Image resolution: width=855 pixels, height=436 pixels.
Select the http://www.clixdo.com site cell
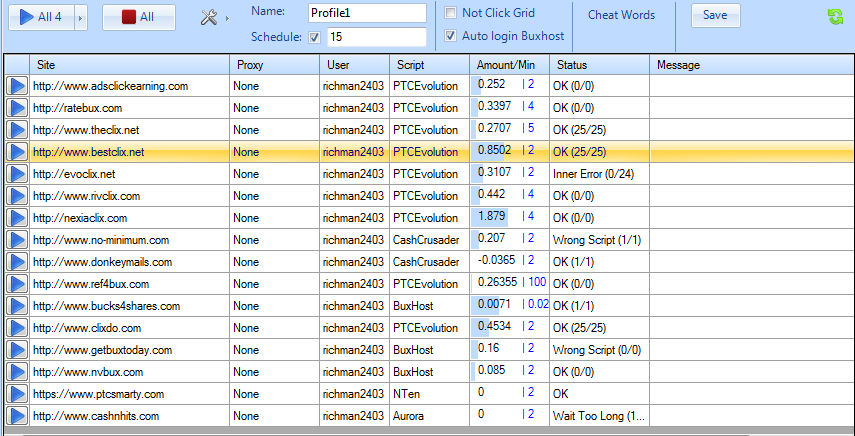coord(129,328)
